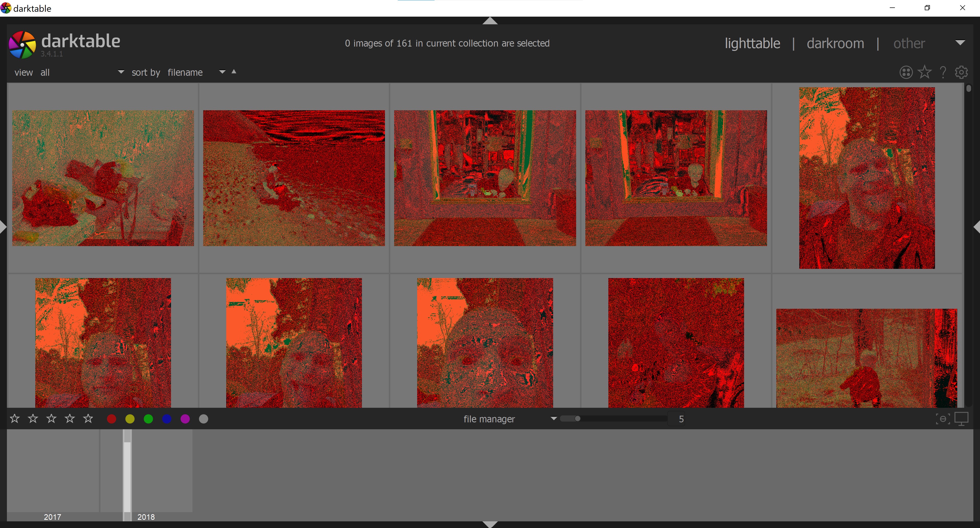Viewport: 980px width, 528px height.
Task: Apply the red color label
Action: pos(111,419)
